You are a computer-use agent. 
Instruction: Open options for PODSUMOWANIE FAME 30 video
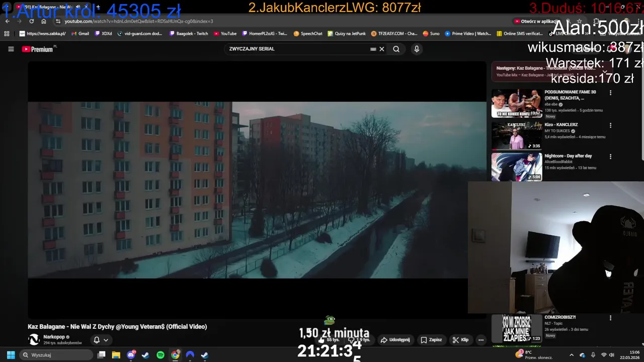pos(610,93)
